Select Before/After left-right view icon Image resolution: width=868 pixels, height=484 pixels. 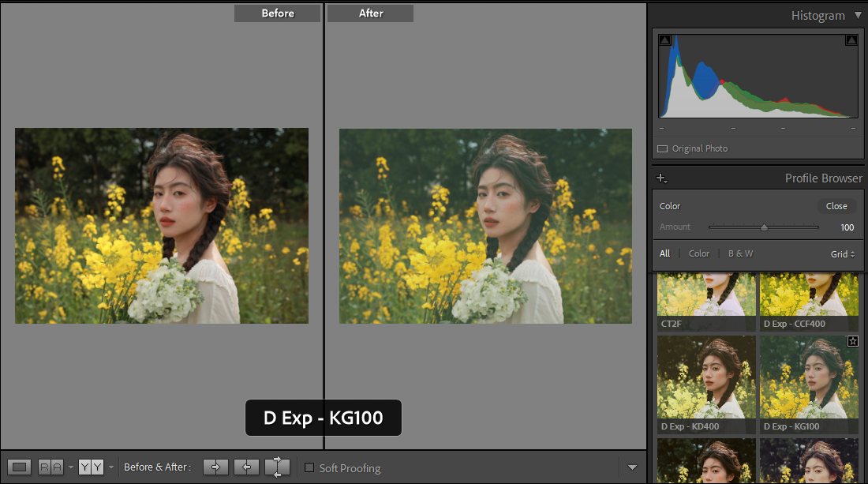51,467
